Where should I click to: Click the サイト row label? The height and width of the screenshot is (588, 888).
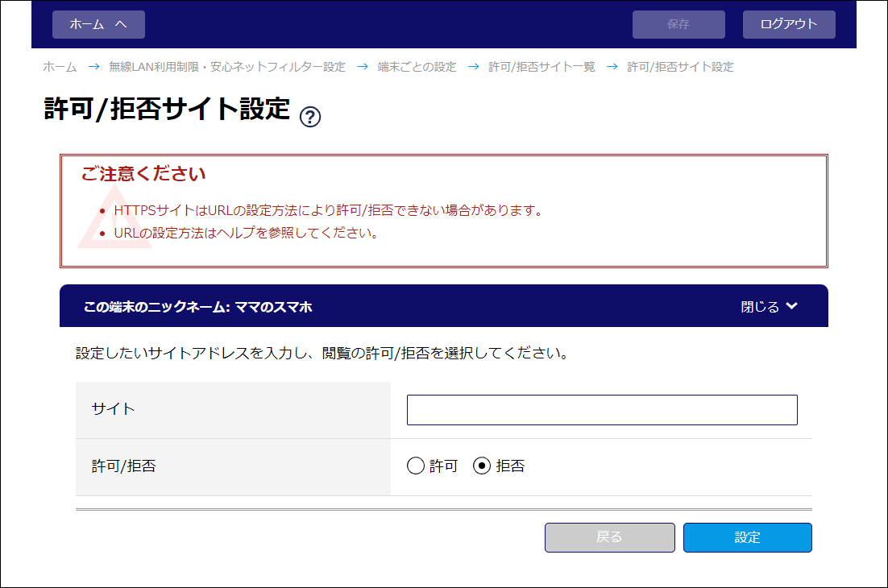tap(114, 408)
